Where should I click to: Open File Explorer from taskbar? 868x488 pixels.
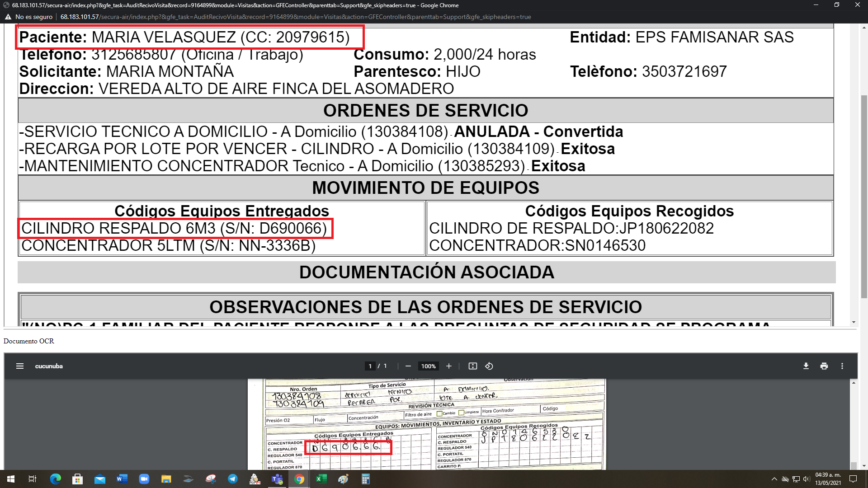(166, 479)
